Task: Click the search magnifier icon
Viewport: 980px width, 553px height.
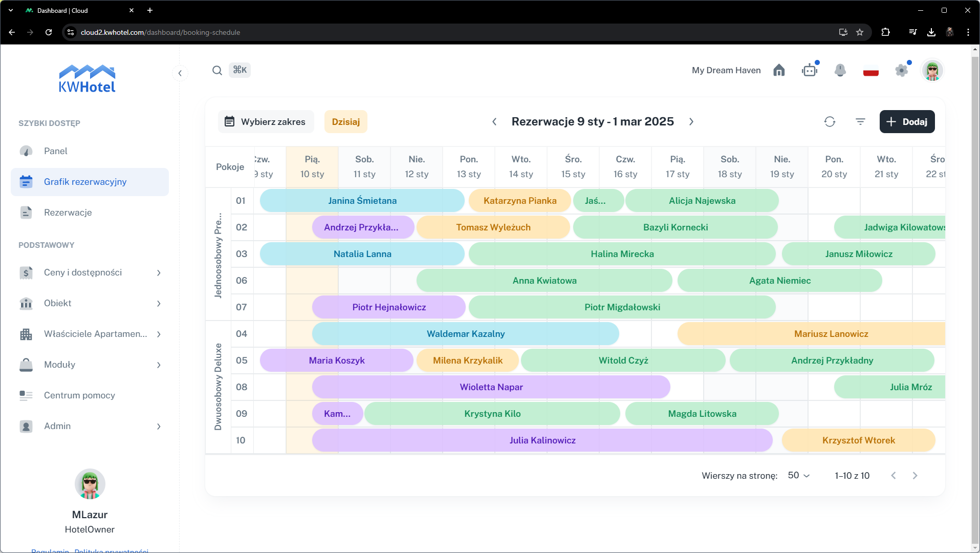Action: (217, 70)
